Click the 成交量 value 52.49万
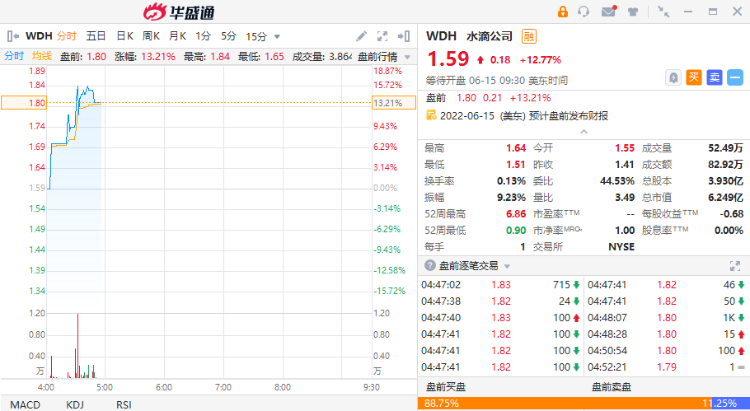The width and height of the screenshot is (750, 411). click(x=726, y=148)
